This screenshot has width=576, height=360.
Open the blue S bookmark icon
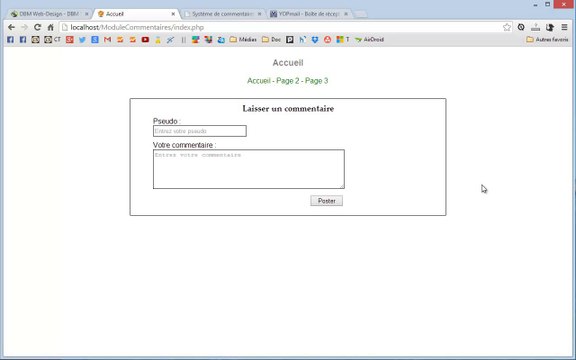pos(95,39)
